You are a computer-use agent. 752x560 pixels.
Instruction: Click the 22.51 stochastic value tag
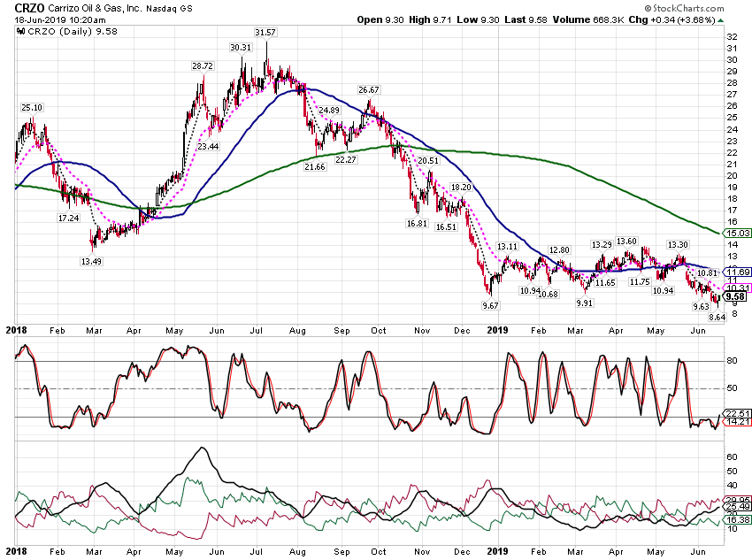click(738, 414)
